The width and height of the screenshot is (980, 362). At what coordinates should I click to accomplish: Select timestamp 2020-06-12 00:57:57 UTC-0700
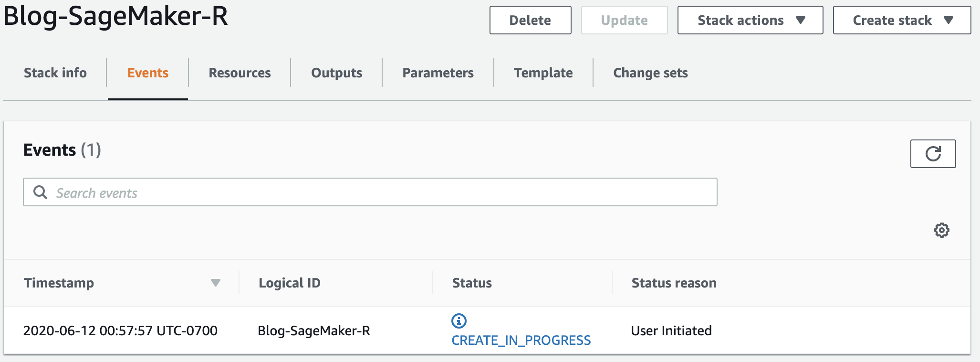(x=120, y=330)
